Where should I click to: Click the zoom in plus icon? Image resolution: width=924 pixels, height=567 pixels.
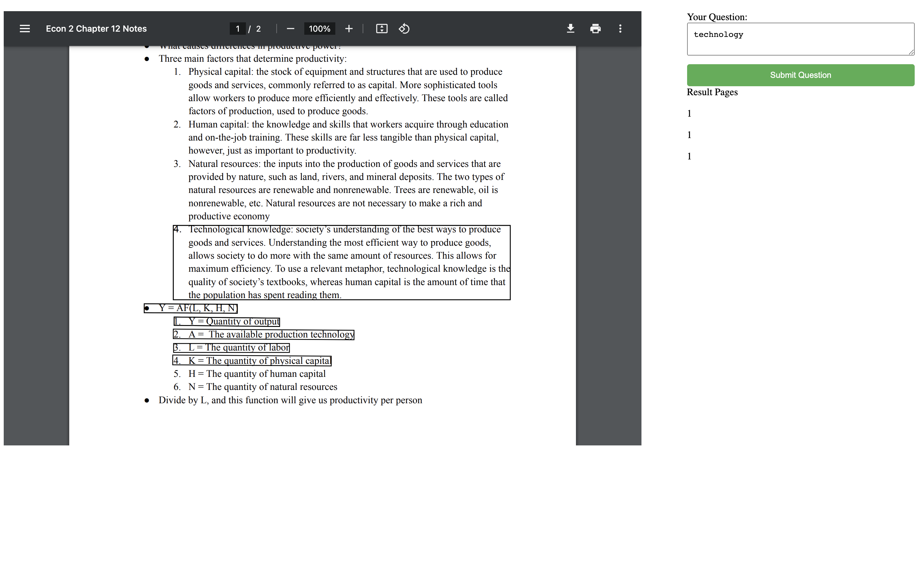349,29
